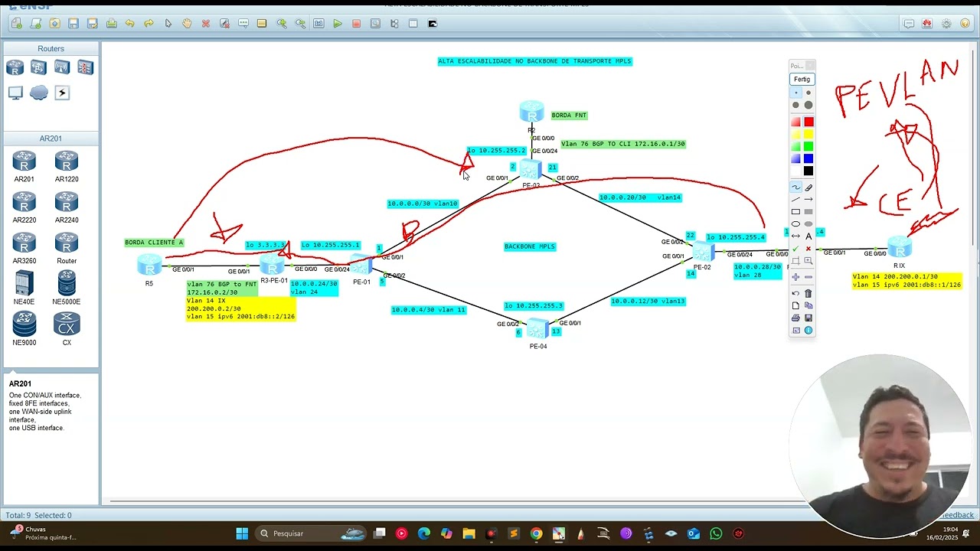
Task: Select the blue color swatch
Action: point(808,158)
